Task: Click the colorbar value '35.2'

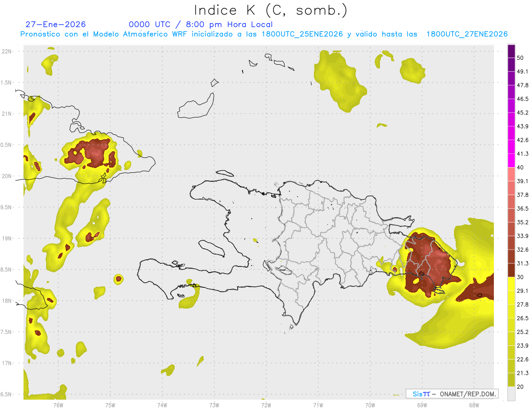Action: coord(523,222)
